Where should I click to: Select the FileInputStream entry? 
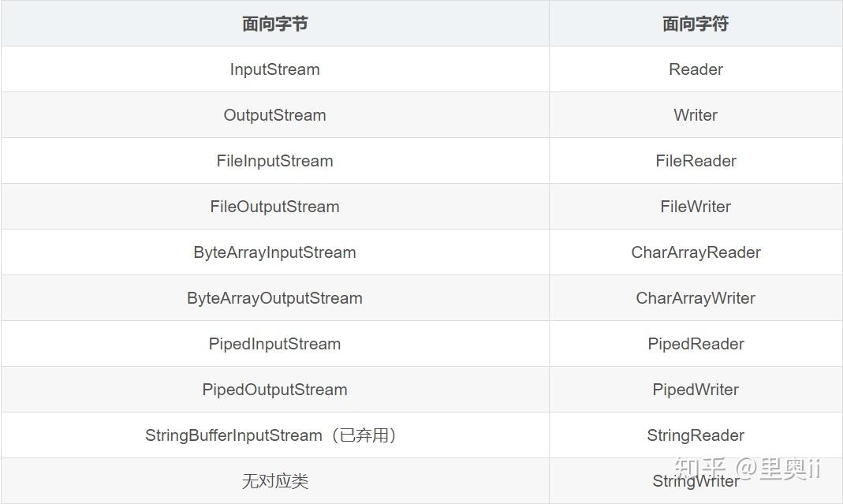pyautogui.click(x=274, y=161)
